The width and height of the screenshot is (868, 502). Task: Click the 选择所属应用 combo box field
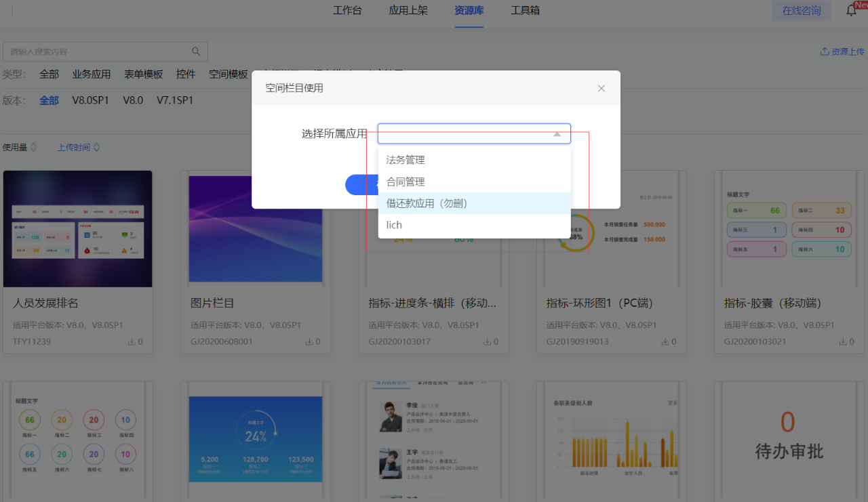click(474, 133)
